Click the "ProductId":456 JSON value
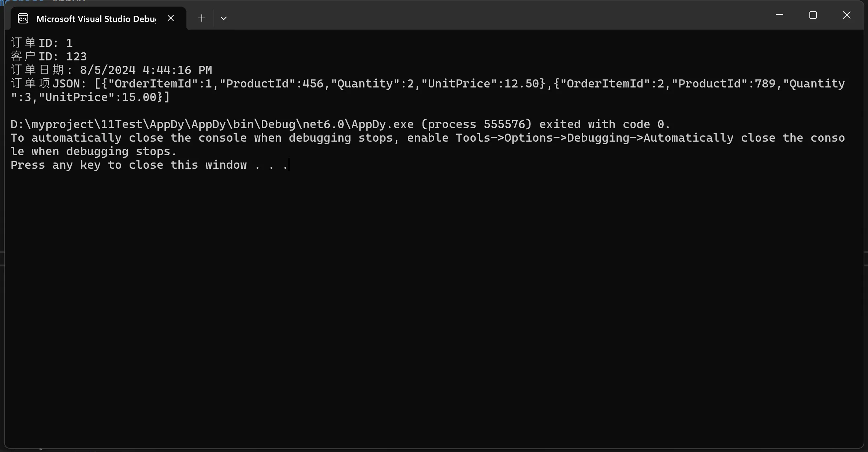 [271, 83]
